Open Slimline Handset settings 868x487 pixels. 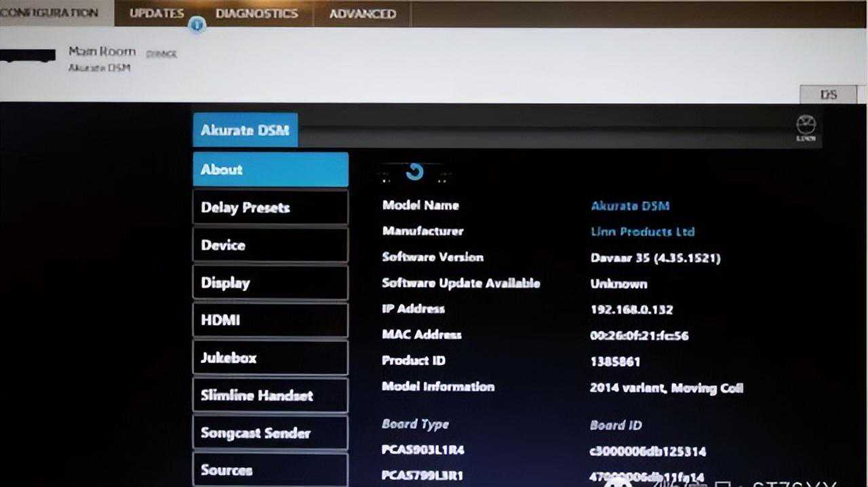[270, 395]
